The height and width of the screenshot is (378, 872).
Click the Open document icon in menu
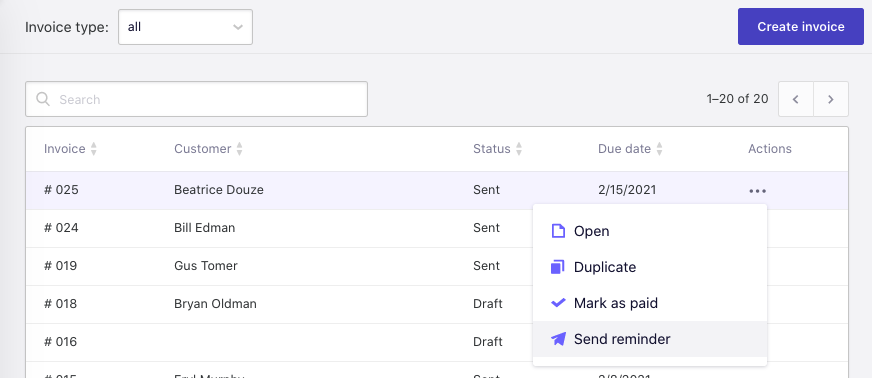point(558,231)
